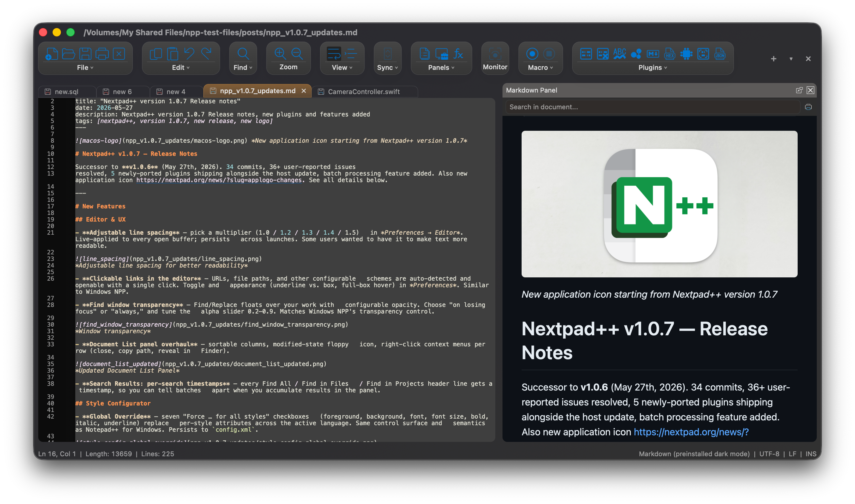Open the nextpad.org/news link in preview
The image size is (855, 504).
pyautogui.click(x=691, y=432)
